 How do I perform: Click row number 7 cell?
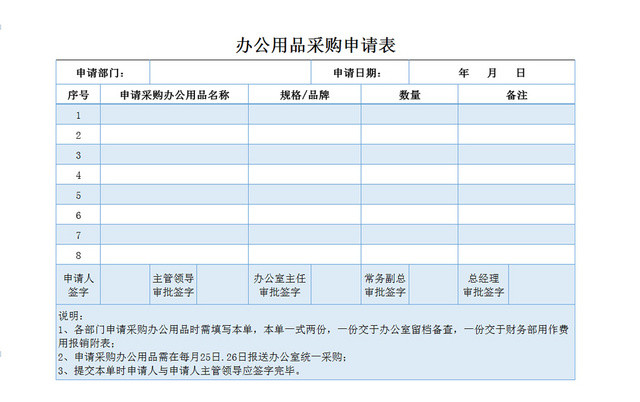[x=78, y=235]
